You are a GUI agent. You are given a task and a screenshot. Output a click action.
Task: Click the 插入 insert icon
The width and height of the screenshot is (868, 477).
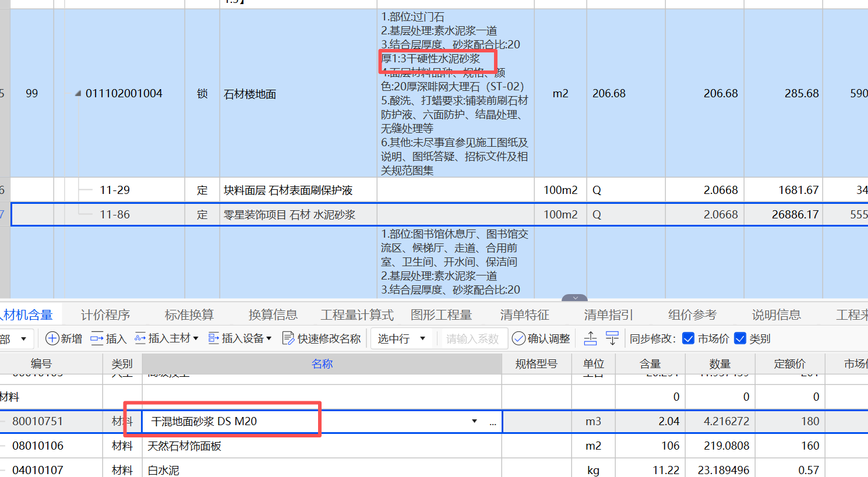[x=96, y=338]
